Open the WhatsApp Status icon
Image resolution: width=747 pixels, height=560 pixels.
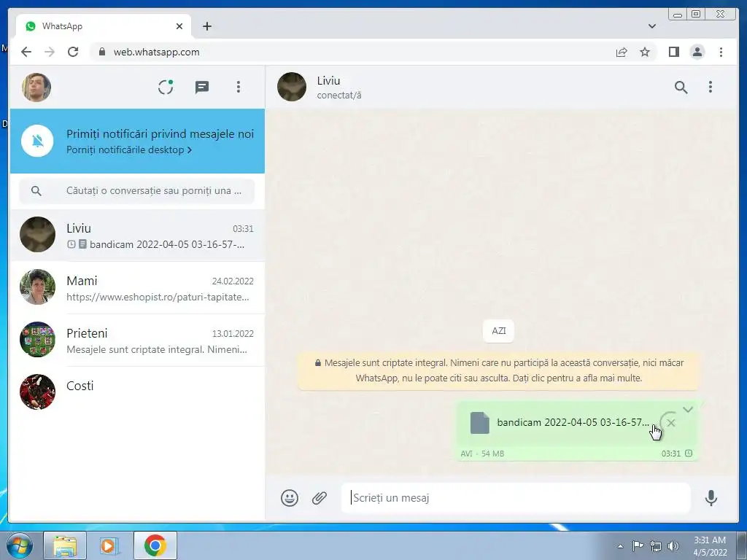(166, 87)
